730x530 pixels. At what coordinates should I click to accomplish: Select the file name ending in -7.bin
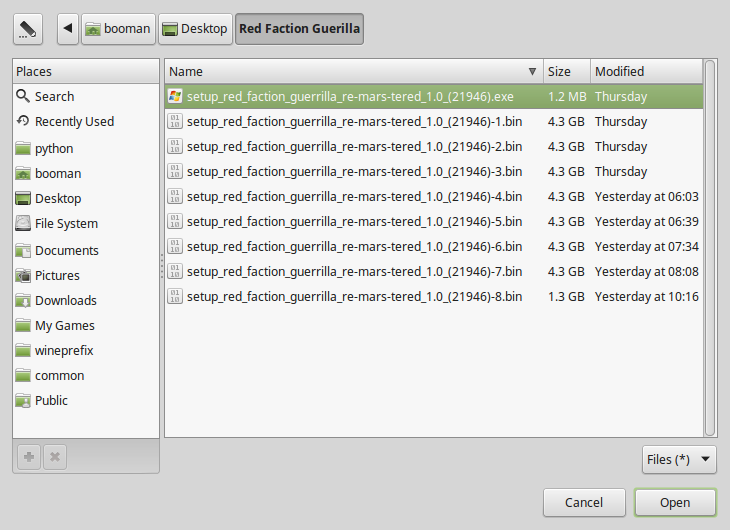coord(354,272)
